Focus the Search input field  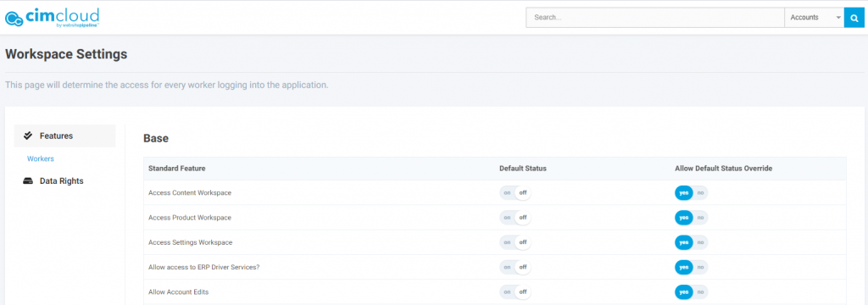click(655, 18)
